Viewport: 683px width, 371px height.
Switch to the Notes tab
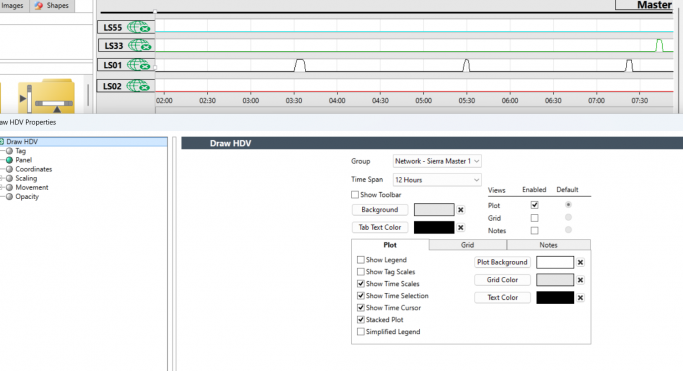click(x=548, y=245)
